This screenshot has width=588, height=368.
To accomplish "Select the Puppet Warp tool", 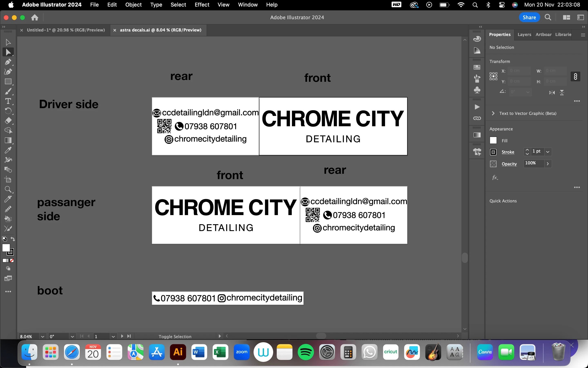I will 8,160.
